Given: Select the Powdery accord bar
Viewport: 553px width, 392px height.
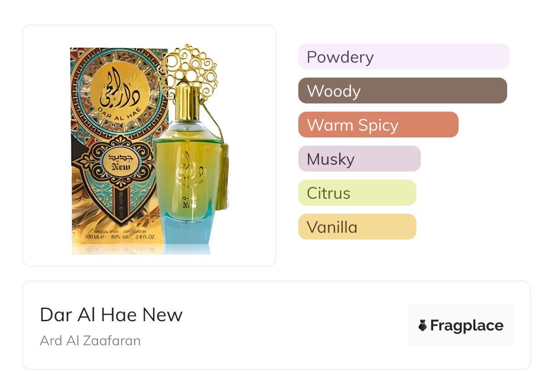Looking at the screenshot, I should click(x=403, y=57).
